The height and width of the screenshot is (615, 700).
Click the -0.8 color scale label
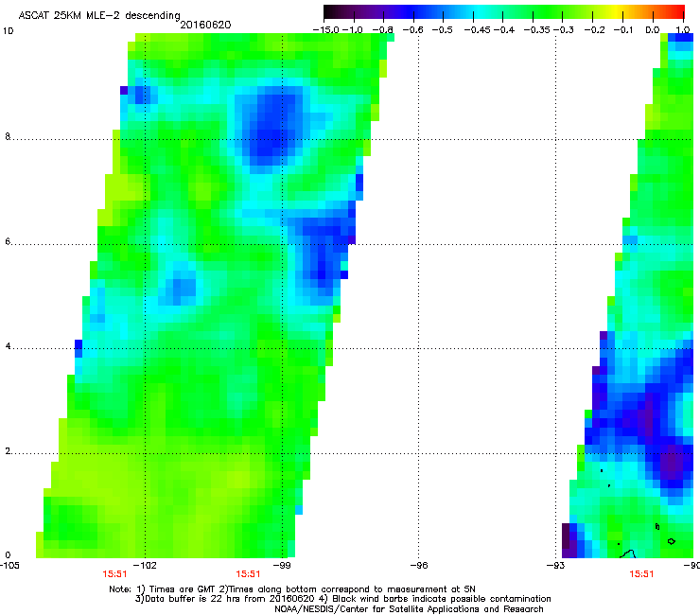pos(383,30)
